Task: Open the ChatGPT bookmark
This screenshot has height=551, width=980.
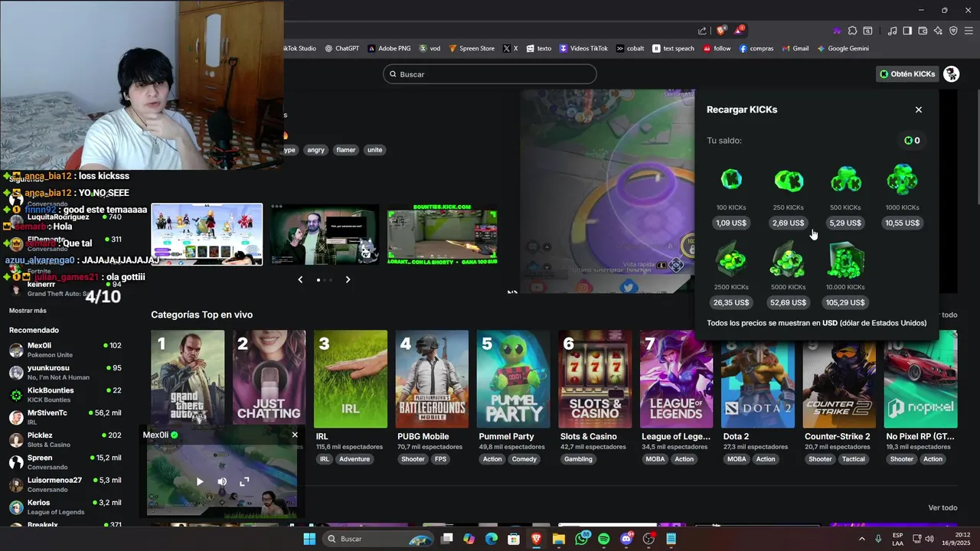Action: (341, 48)
